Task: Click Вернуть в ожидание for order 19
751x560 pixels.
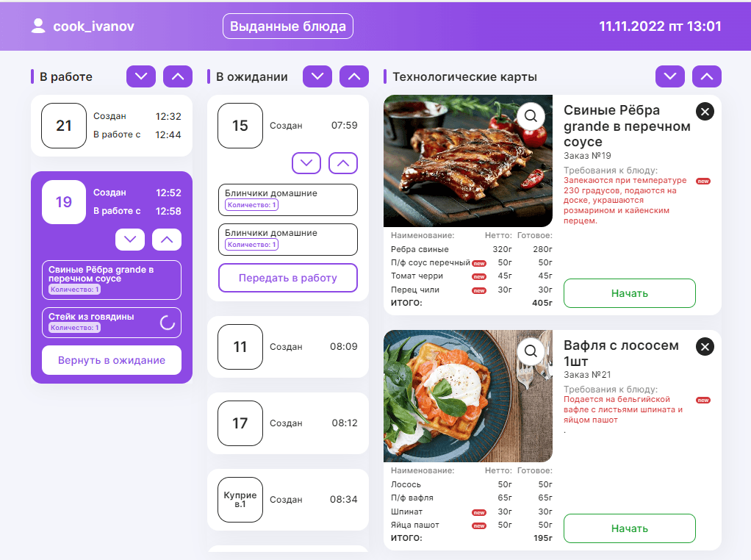Action: (x=112, y=360)
